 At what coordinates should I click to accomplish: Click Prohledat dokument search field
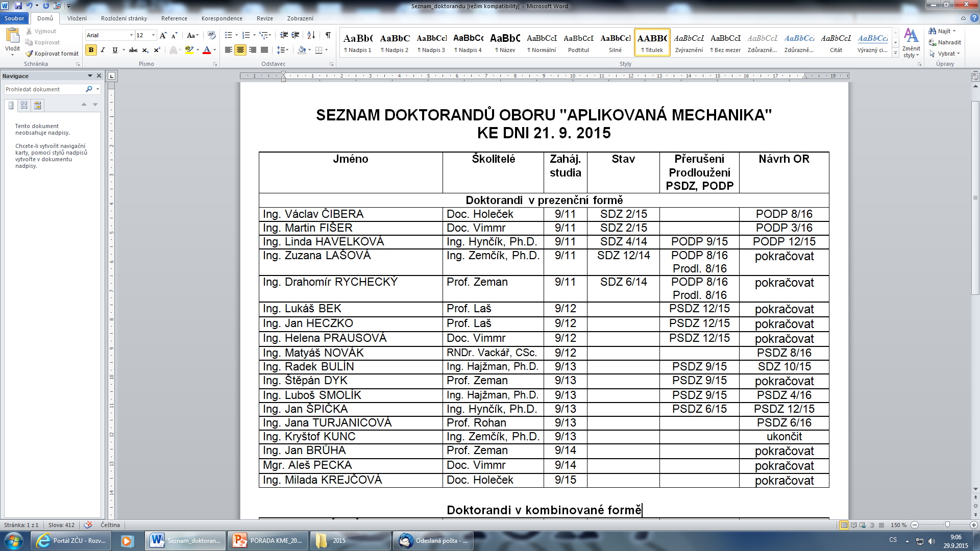44,89
